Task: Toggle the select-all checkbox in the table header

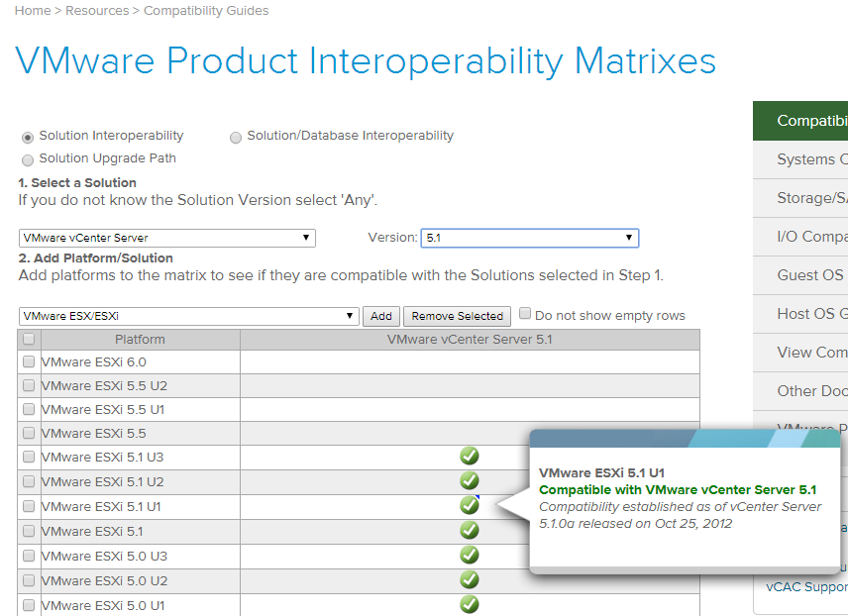Action: [28, 338]
